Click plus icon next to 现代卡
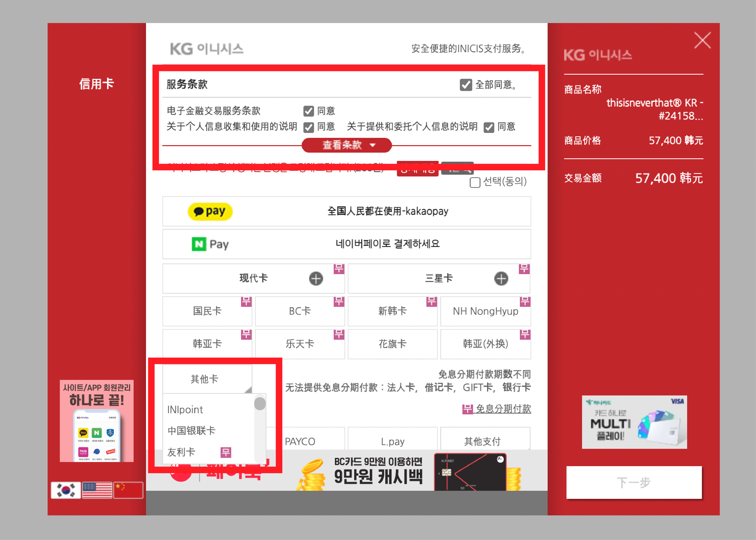 click(x=316, y=279)
